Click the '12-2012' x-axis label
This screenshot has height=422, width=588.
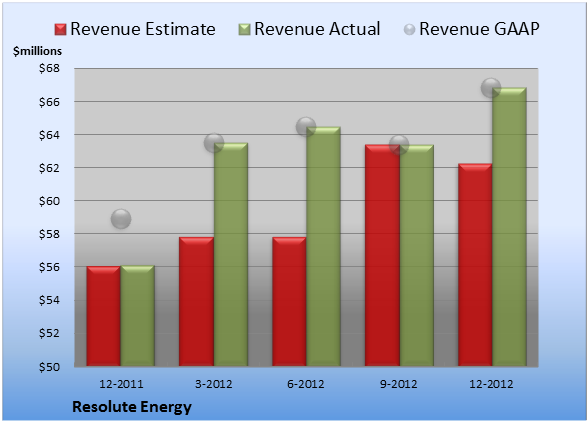pos(491,384)
